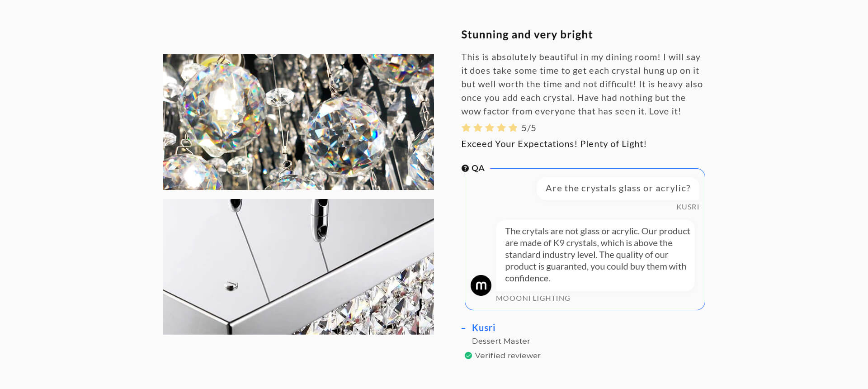Click the green verified checkmark icon
The height and width of the screenshot is (389, 868).
point(468,356)
